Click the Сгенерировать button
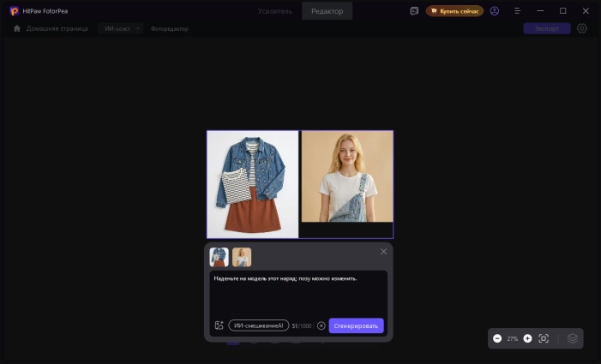 356,325
